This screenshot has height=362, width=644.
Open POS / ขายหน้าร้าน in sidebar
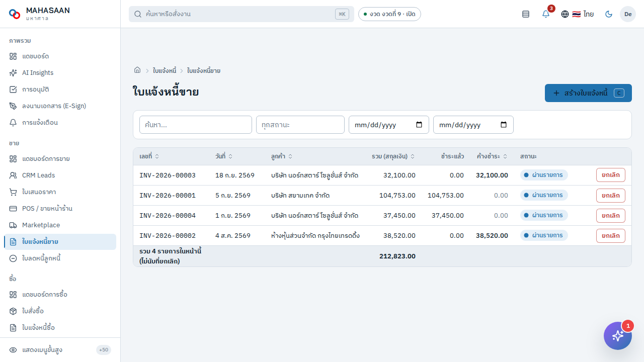pyautogui.click(x=60, y=209)
